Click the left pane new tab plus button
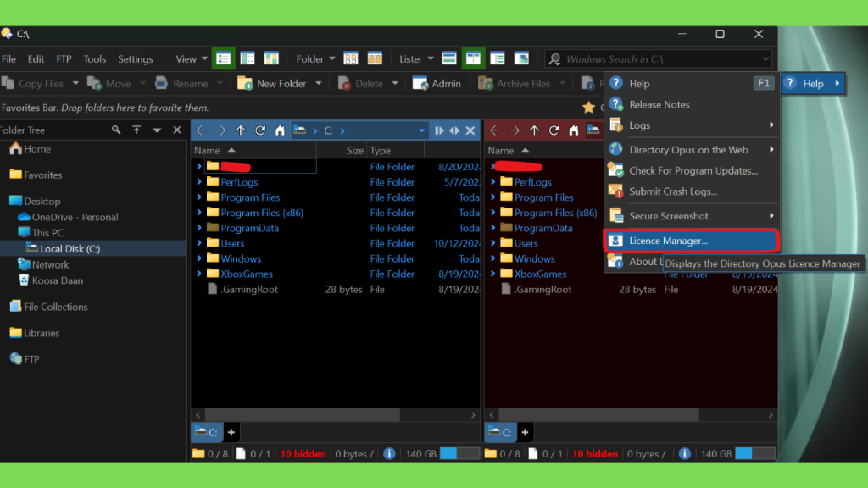Image resolution: width=868 pixels, height=488 pixels. coord(231,432)
